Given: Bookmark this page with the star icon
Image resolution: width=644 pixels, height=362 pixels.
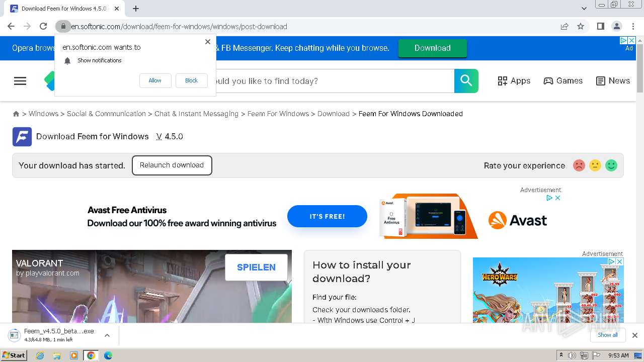Looking at the screenshot, I should [581, 26].
